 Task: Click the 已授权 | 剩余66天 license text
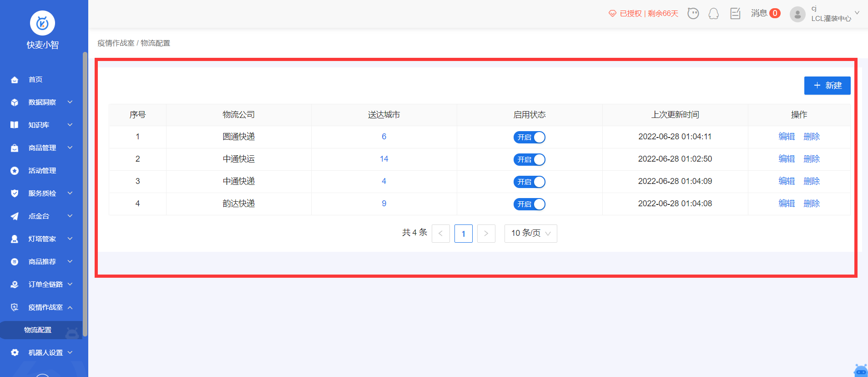[649, 14]
